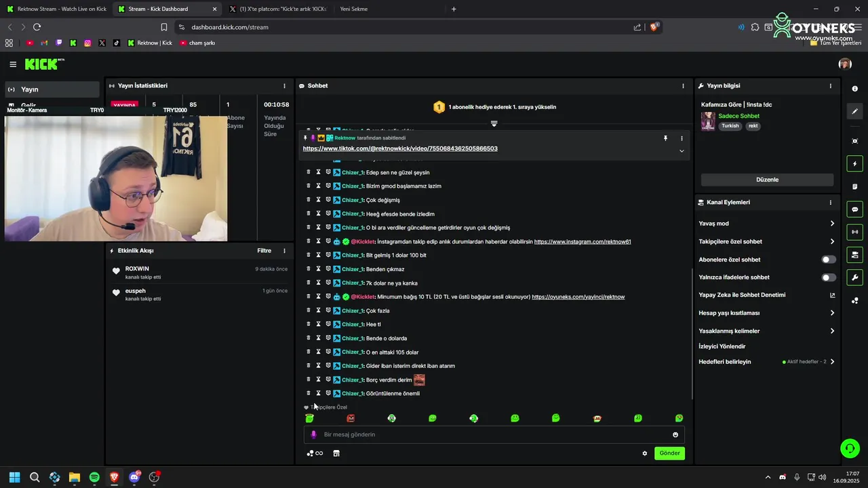Timeout user on 'Çok değişmiş' message row
Viewport: 868px width, 488px height.
318,200
